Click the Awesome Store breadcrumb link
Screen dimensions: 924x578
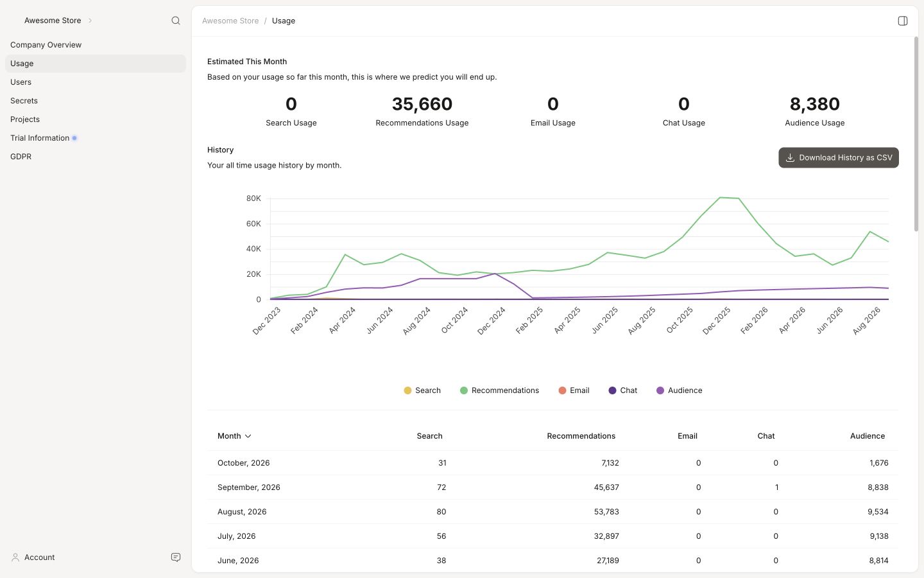[x=230, y=21]
